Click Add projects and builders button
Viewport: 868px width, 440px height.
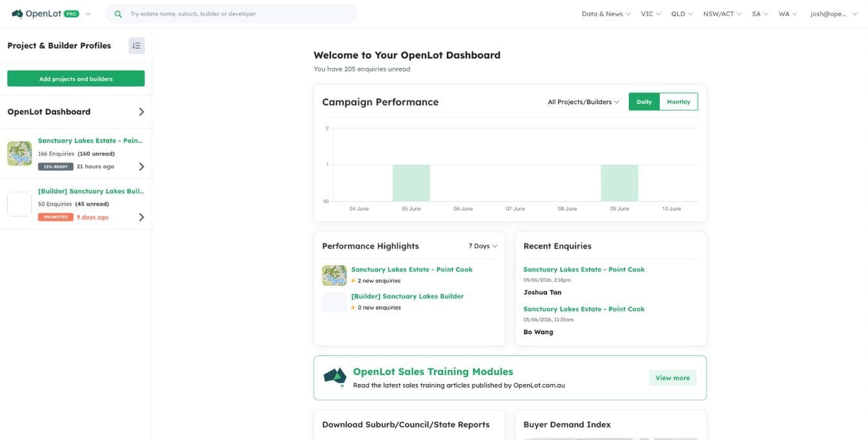tap(76, 78)
